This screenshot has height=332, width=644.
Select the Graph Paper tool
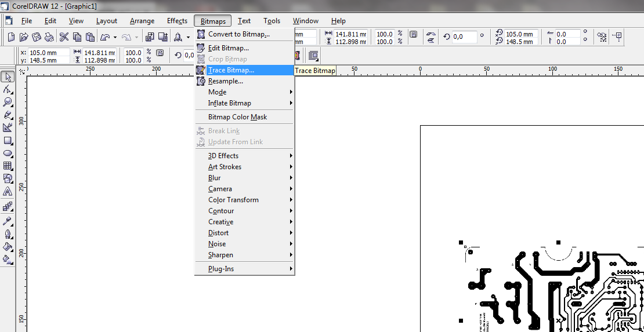(8, 166)
